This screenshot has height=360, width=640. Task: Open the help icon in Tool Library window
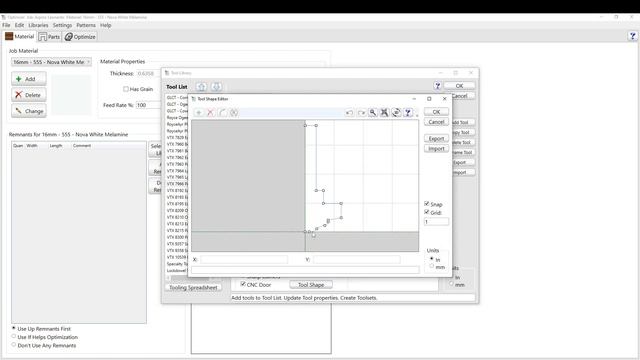point(438,86)
